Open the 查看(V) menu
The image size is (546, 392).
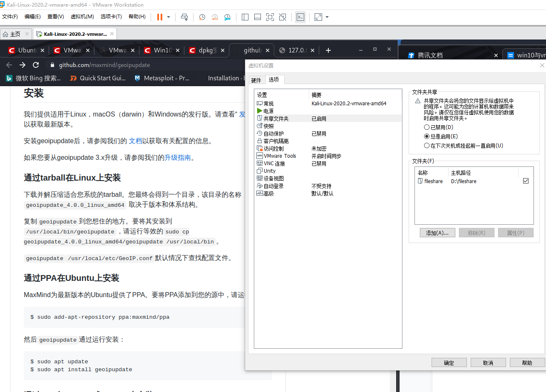click(x=55, y=17)
